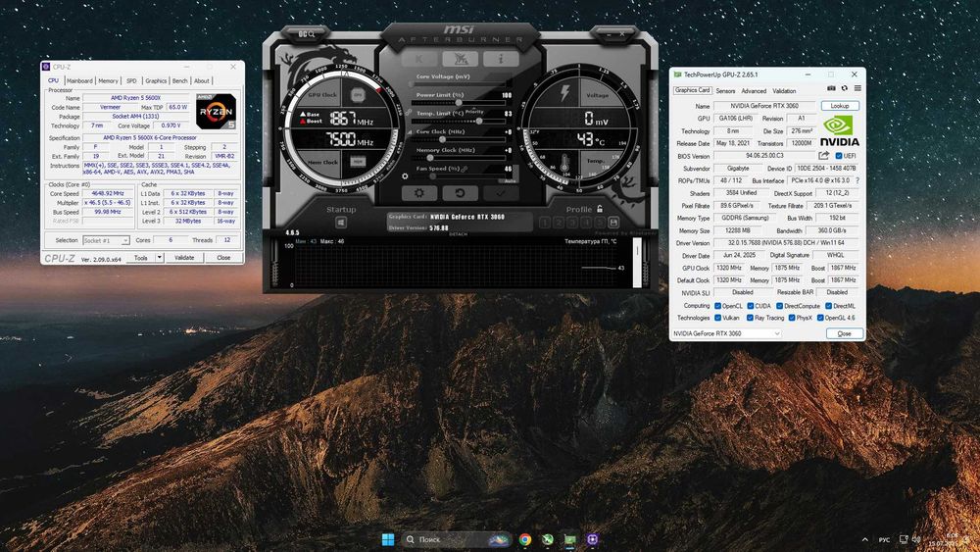Switch to the Mainboard tab in CPU-Z
The width and height of the screenshot is (980, 552).
(79, 80)
